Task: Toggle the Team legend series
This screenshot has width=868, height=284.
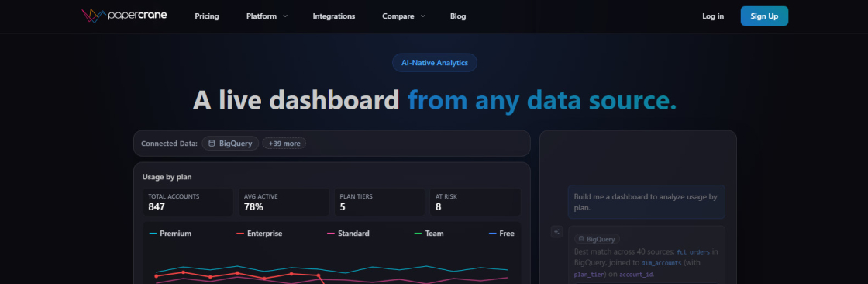Action: [x=429, y=234]
